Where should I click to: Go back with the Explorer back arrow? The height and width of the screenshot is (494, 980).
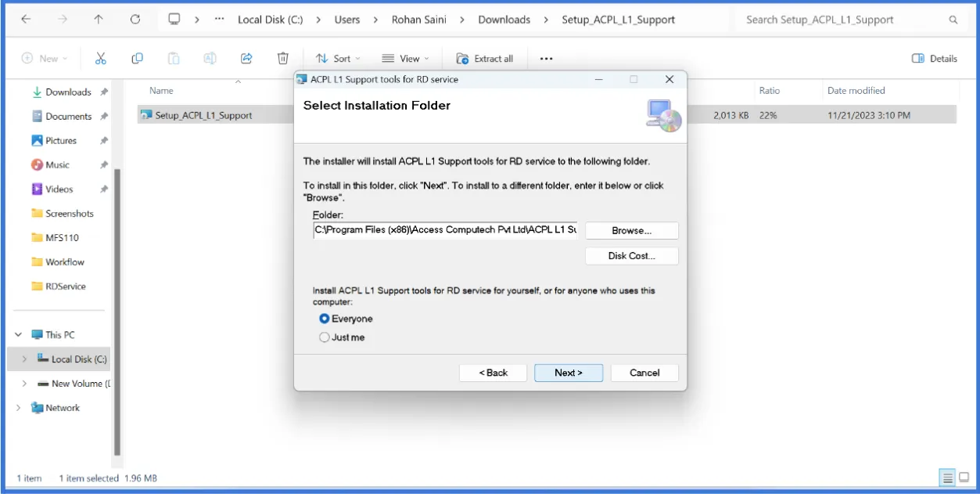point(26,20)
